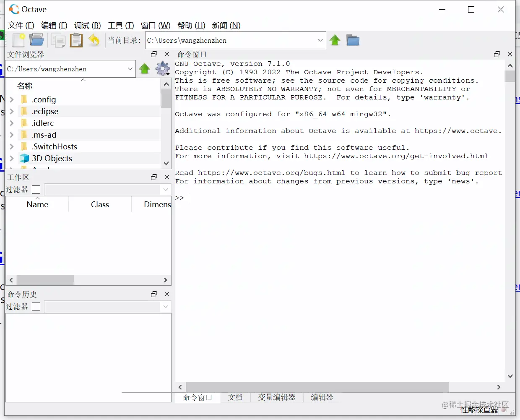Browse directories with toolbar folder icon
The width and height of the screenshot is (520, 420).
(x=353, y=40)
